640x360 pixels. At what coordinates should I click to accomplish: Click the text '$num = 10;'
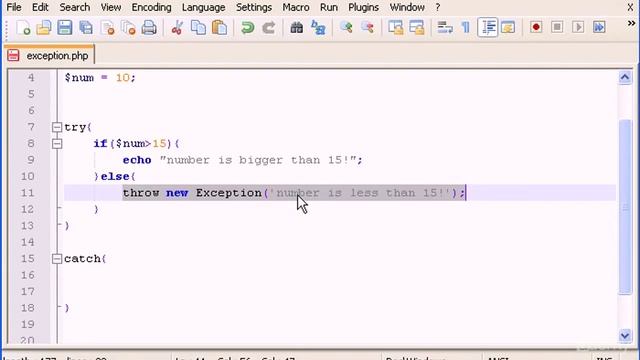tap(100, 78)
